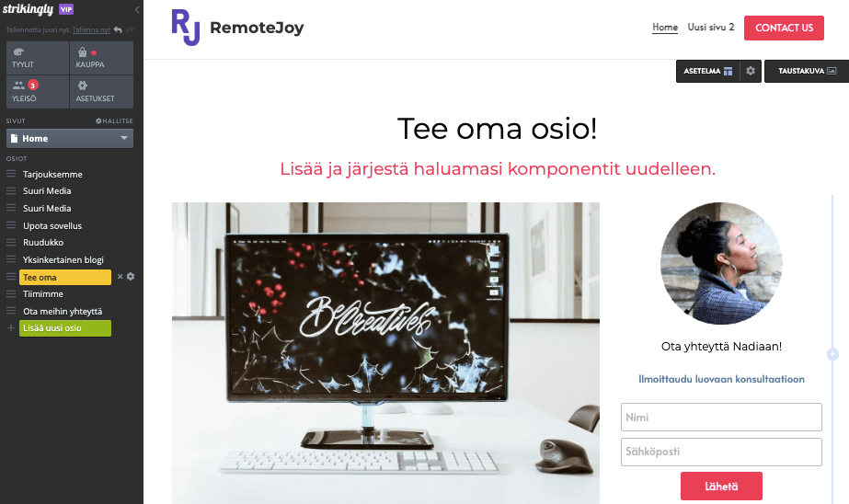Click the undo arrow icon
This screenshot has width=849, height=504.
click(x=118, y=30)
